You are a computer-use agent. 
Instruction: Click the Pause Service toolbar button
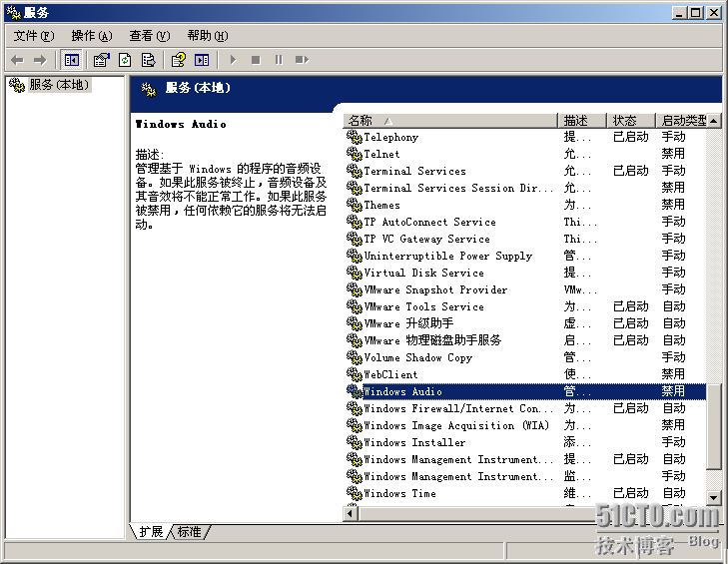279,60
